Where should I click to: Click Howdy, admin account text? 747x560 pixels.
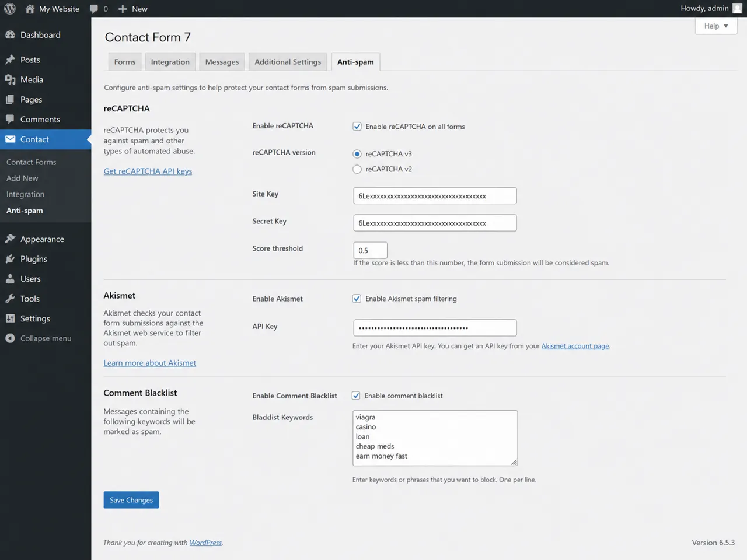[704, 9]
